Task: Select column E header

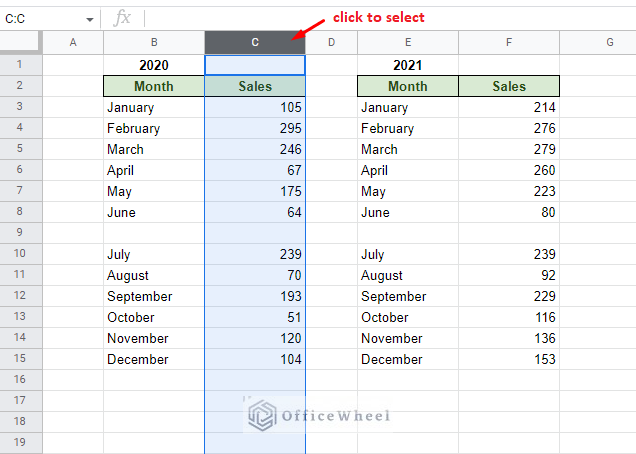Action: click(408, 42)
